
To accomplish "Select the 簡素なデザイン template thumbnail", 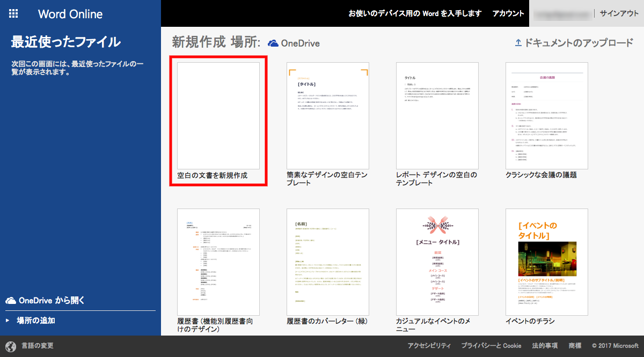I will click(x=328, y=116).
